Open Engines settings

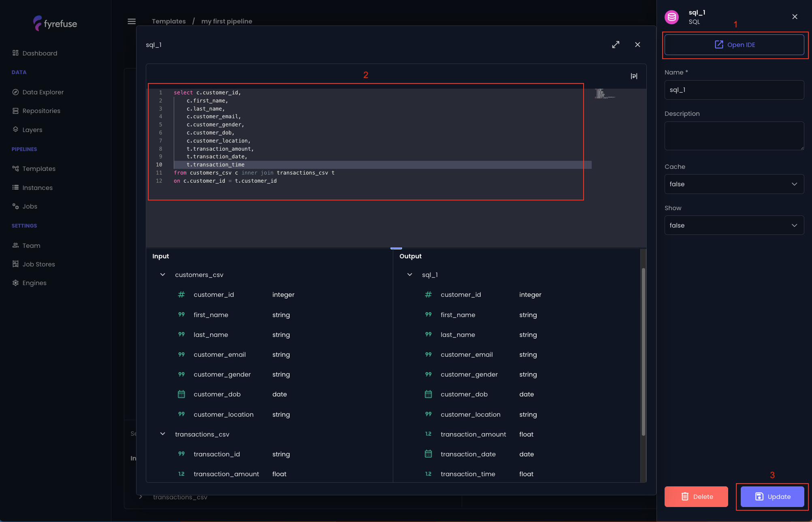30,283
